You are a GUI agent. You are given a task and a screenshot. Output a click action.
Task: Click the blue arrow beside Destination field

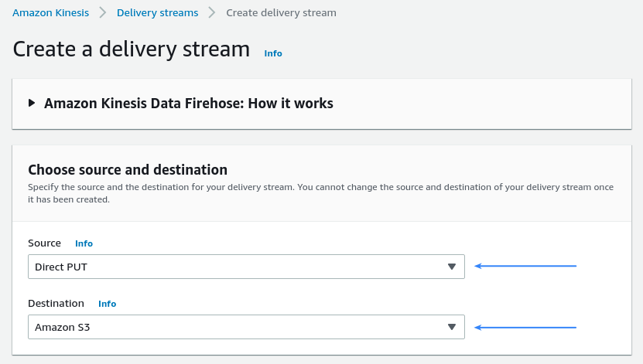(525, 328)
